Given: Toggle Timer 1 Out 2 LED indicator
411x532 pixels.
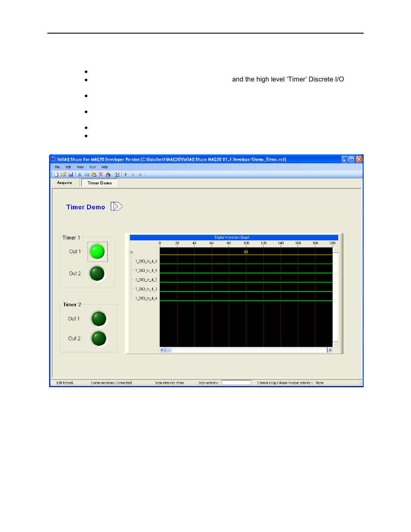Looking at the screenshot, I should tap(97, 274).
